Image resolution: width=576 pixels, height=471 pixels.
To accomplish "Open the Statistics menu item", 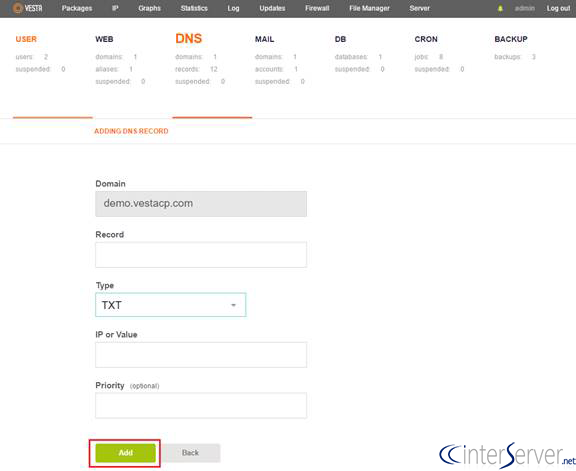I will 194,8.
